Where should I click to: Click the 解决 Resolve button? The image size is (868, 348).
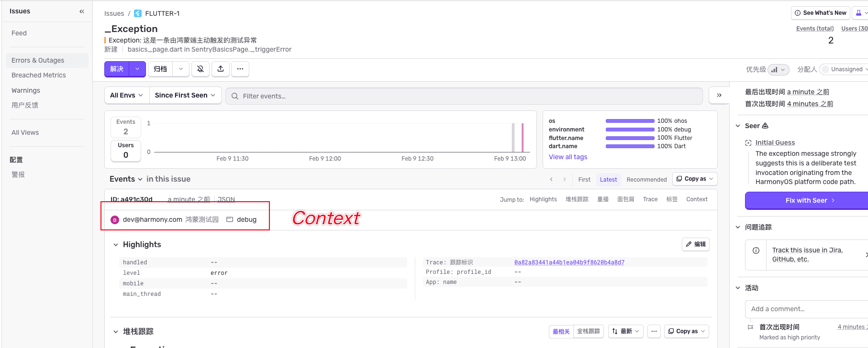[x=117, y=69]
